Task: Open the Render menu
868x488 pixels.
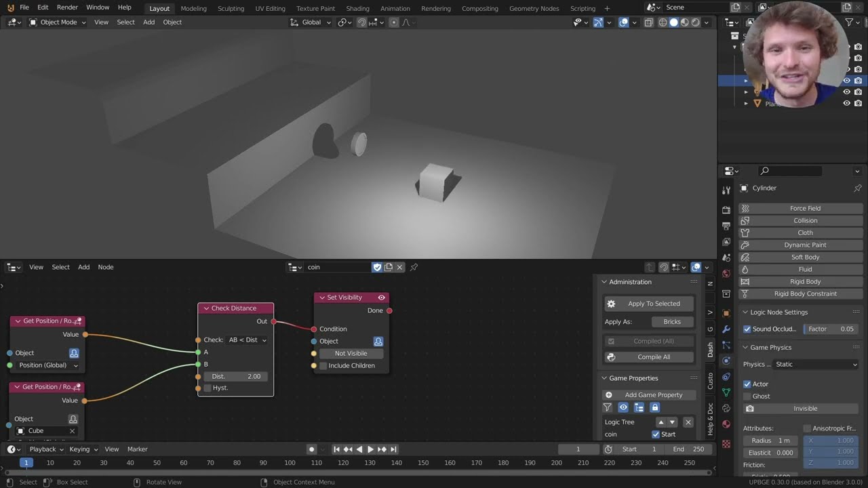Action: pyautogui.click(x=67, y=7)
